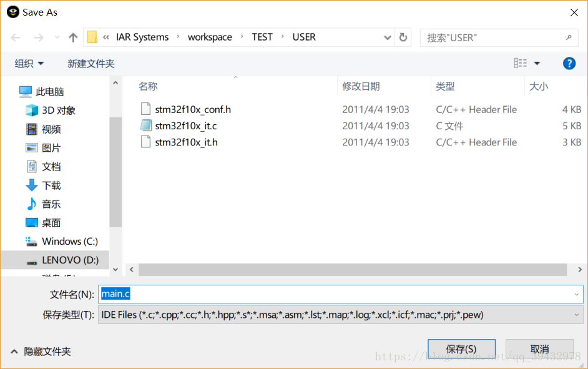588x369 pixels.
Task: Show hidden path with double chevron
Action: (x=106, y=37)
